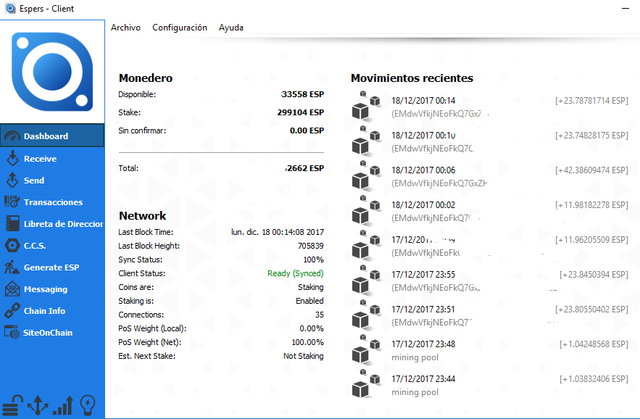Click the Connections value 35
Image resolution: width=640 pixels, height=419 pixels.
[320, 315]
